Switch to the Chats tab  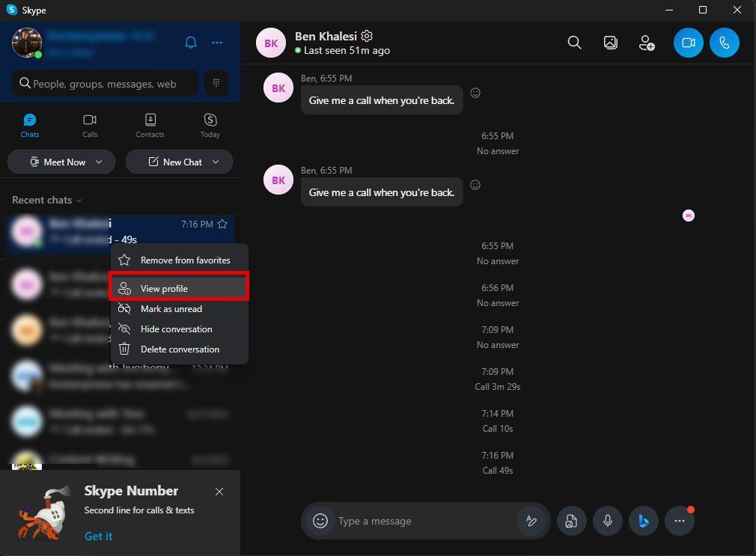tap(30, 126)
